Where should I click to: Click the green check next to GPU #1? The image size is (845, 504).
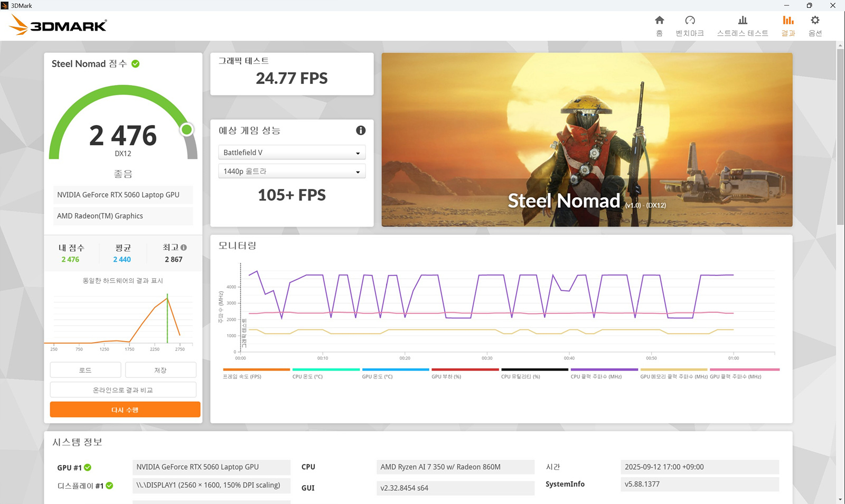click(x=88, y=468)
